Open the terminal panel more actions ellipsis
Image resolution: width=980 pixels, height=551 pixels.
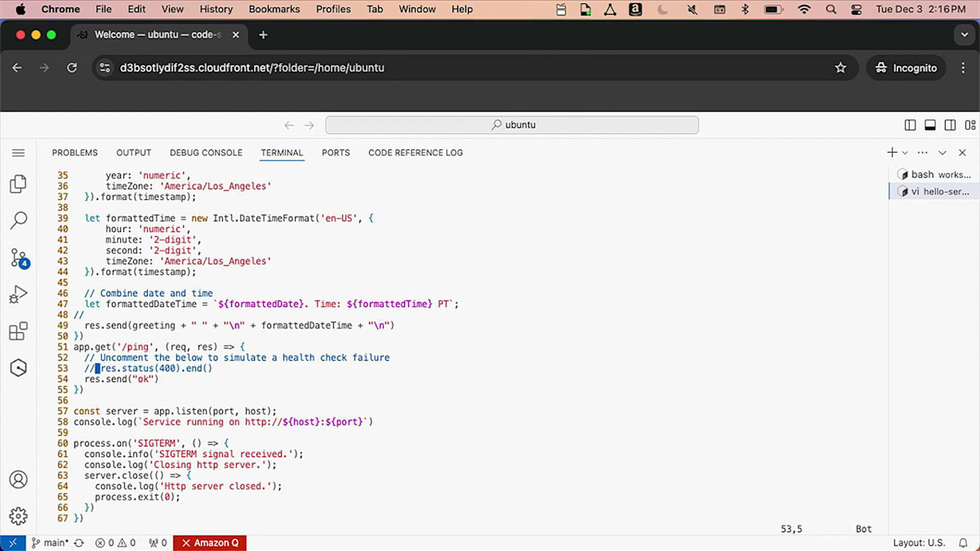pyautogui.click(x=923, y=153)
